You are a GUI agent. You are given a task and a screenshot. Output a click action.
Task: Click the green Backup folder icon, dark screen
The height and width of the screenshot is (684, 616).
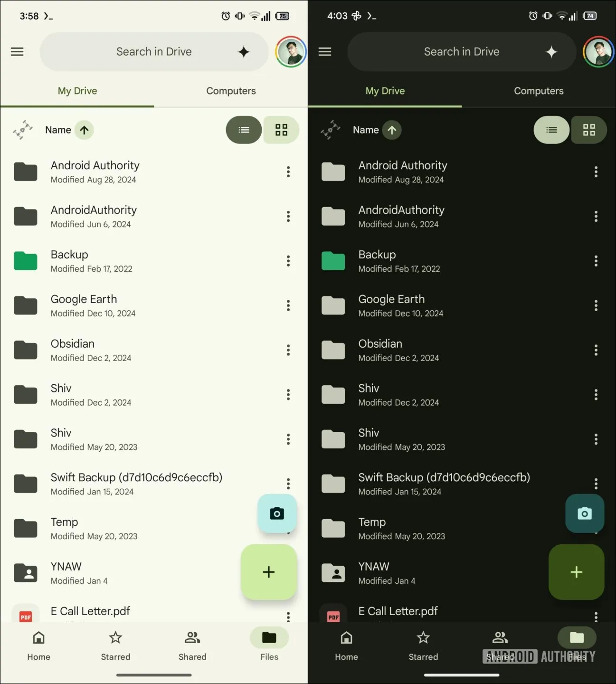(333, 261)
